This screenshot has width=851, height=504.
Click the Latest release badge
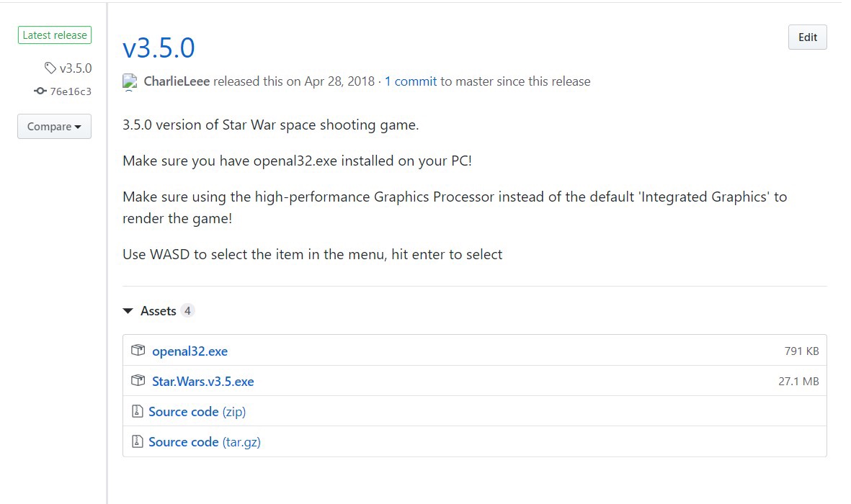(x=54, y=35)
